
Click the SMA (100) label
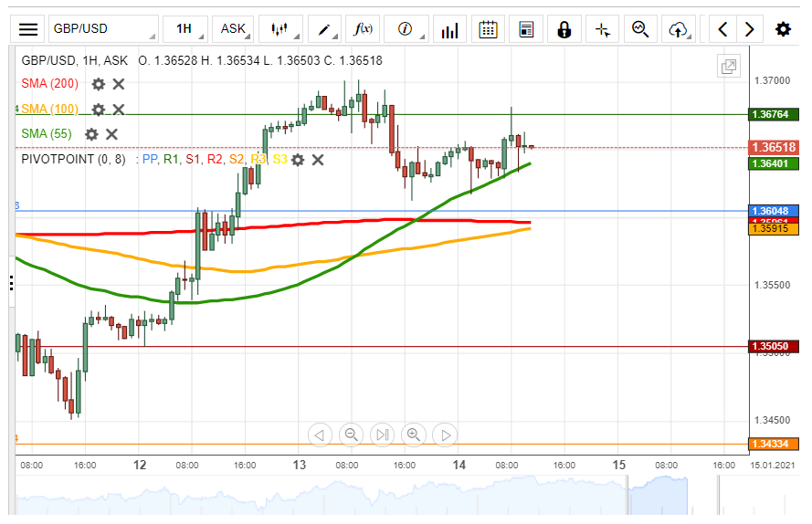[x=49, y=109]
